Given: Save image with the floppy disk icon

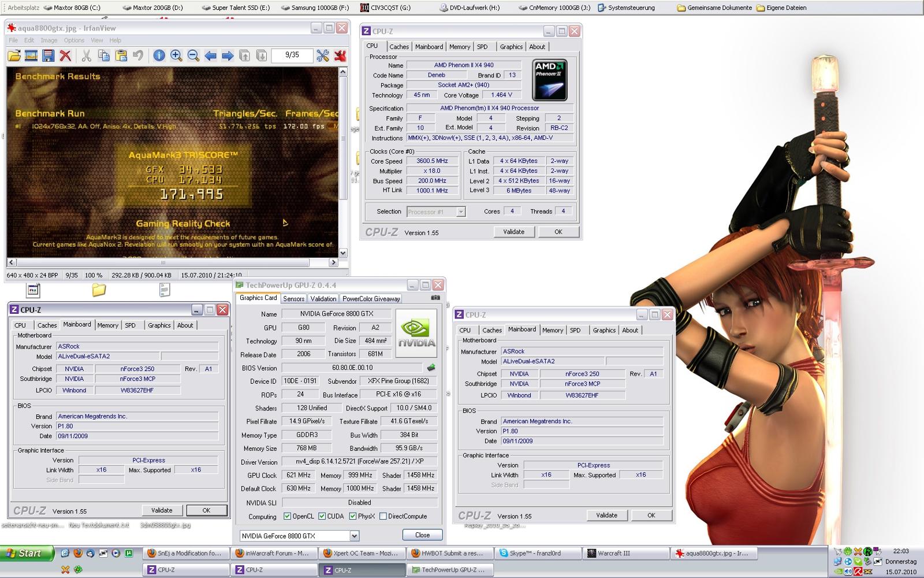Looking at the screenshot, I should click(49, 55).
